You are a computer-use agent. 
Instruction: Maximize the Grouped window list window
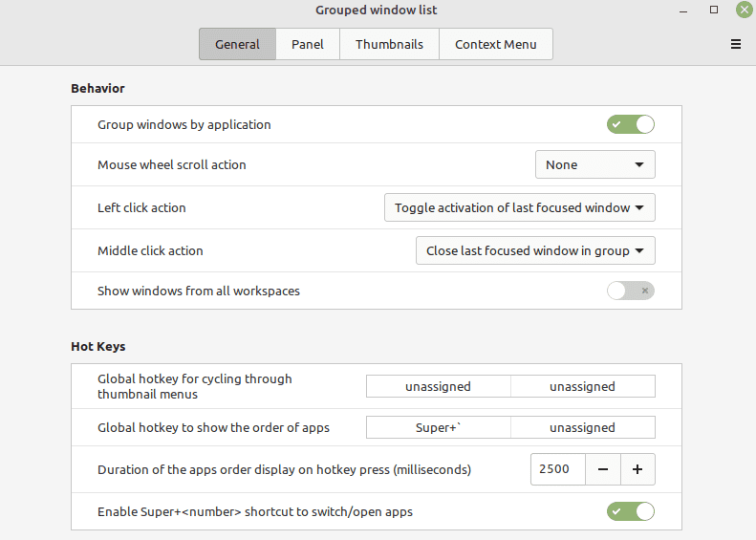click(x=714, y=10)
